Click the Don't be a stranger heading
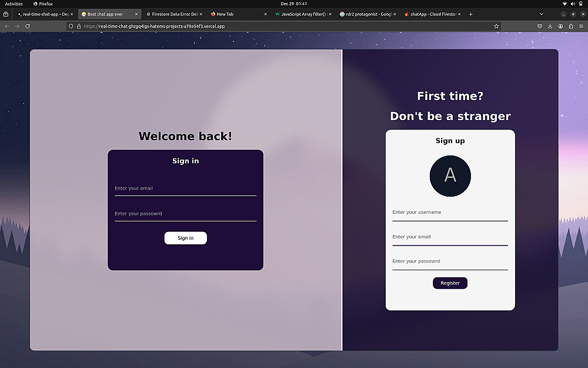The width and height of the screenshot is (588, 368). tap(450, 116)
